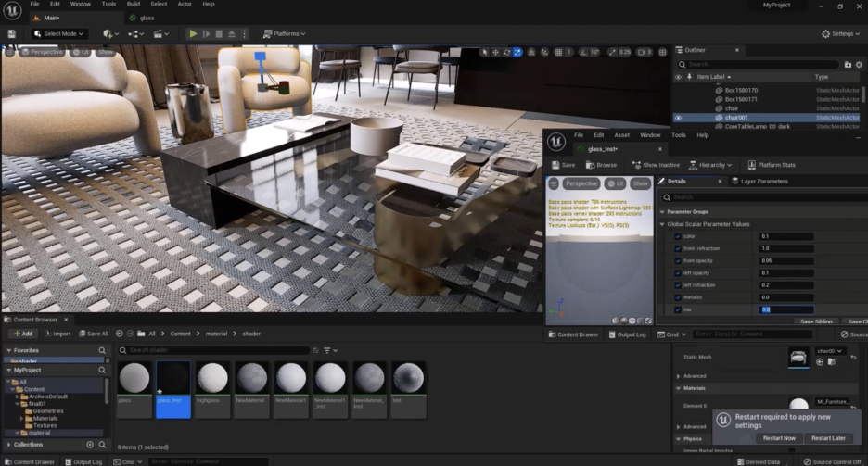
Task: Add a new collection with plus icon
Action: [90, 445]
